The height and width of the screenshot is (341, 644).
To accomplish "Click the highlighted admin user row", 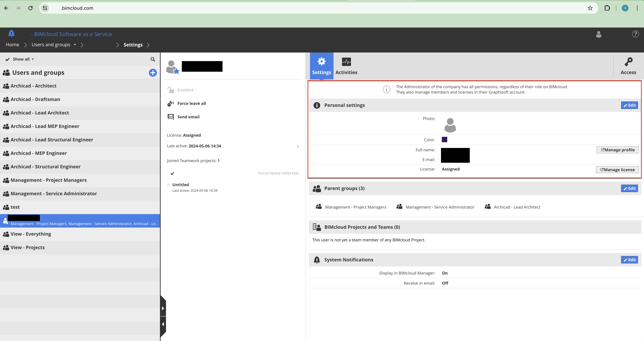I will [80, 221].
